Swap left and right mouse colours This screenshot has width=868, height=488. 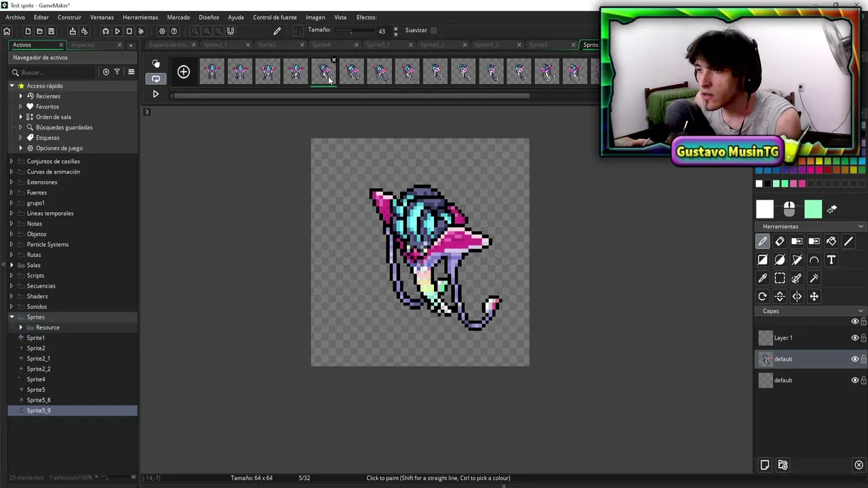[832, 209]
